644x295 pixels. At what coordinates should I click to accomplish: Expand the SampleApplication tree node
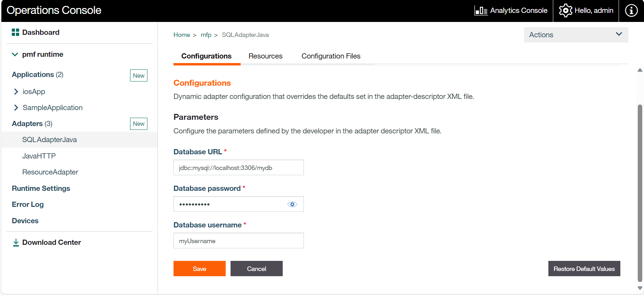coord(16,108)
